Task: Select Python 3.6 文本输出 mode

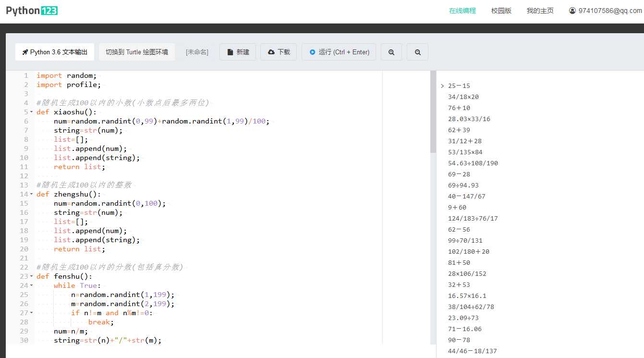Action: pos(55,52)
